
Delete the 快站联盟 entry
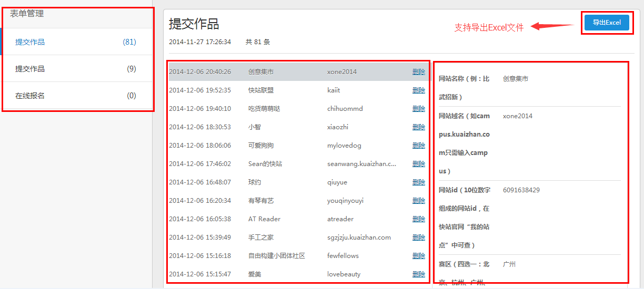(418, 90)
